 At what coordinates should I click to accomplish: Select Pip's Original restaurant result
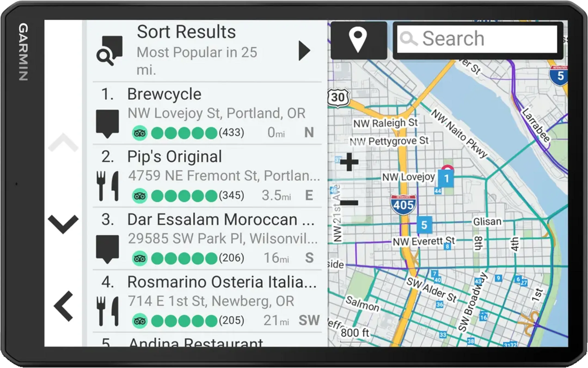pos(207,176)
